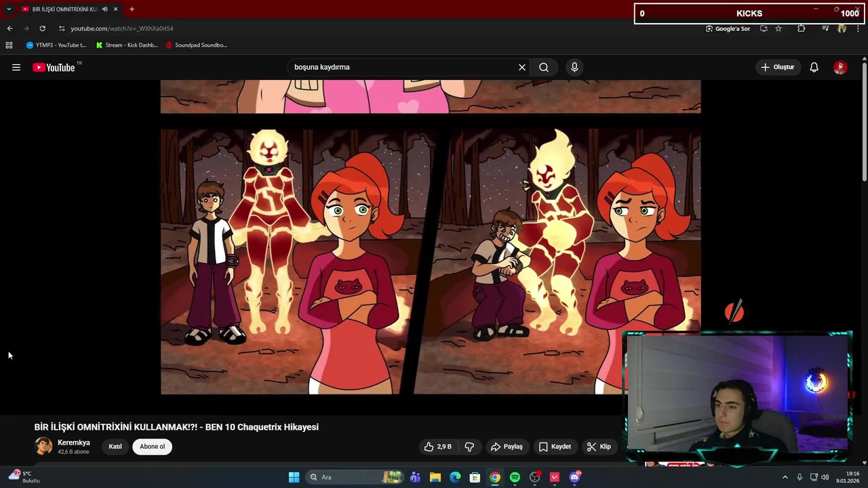Open Spotify from the taskbar
This screenshot has width=868, height=488.
pos(515,477)
